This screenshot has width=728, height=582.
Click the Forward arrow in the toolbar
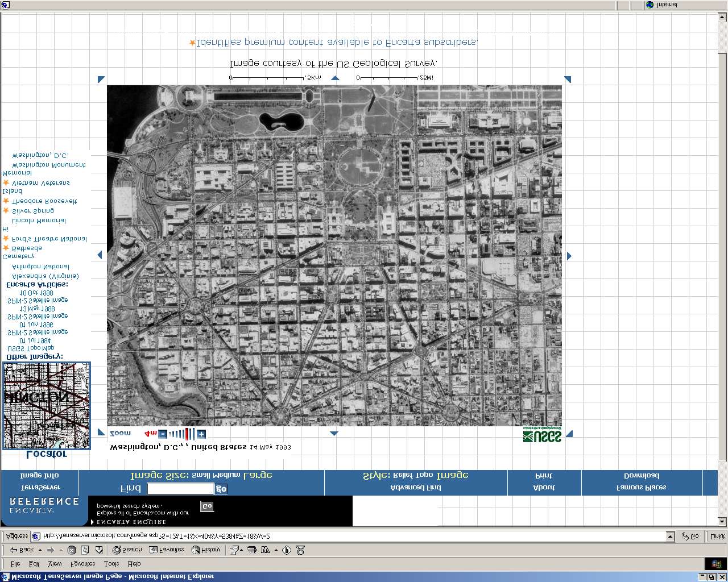pyautogui.click(x=51, y=550)
